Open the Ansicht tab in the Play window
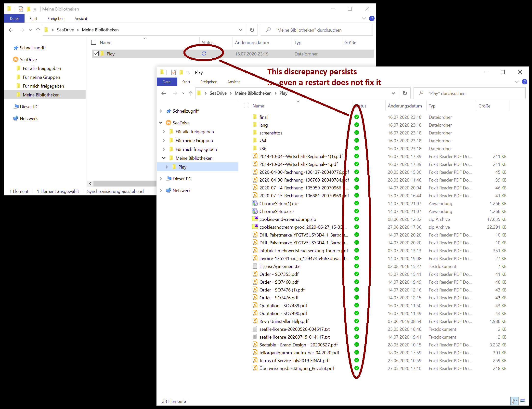The width and height of the screenshot is (532, 409). coord(233,82)
